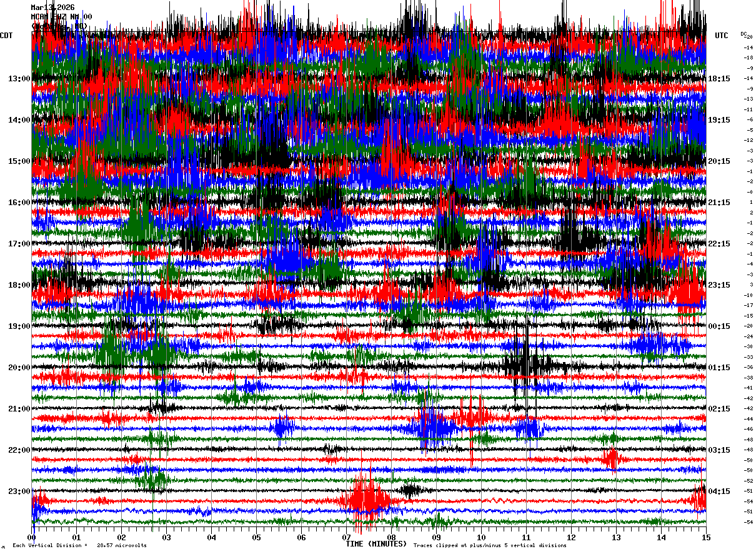Click the 'CDT' timezone header
Screen dimensions: 756x554
click(6, 36)
